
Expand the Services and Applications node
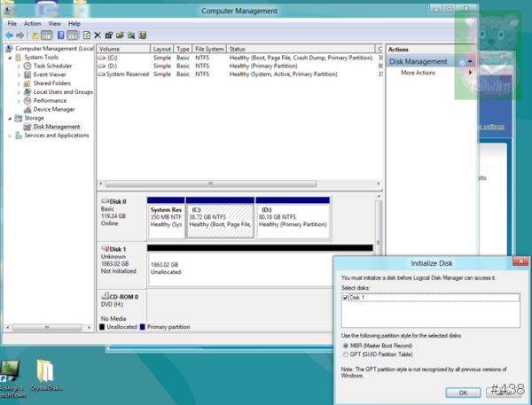click(9, 136)
